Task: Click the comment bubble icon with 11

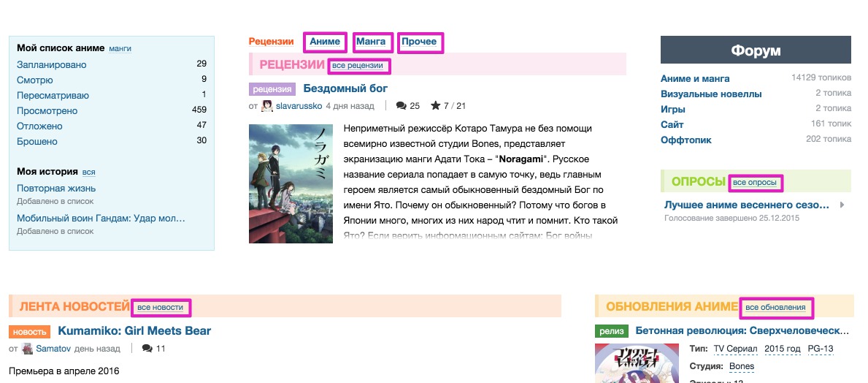Action: tap(147, 349)
